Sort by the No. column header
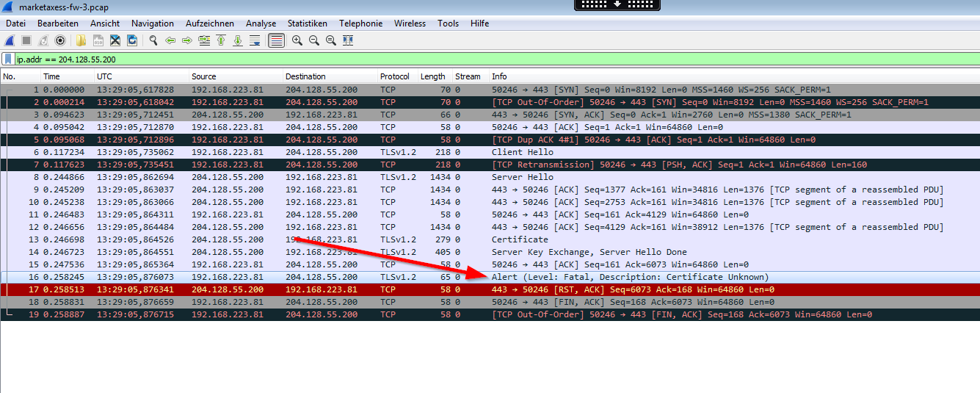The image size is (980, 393). pyautogui.click(x=20, y=76)
